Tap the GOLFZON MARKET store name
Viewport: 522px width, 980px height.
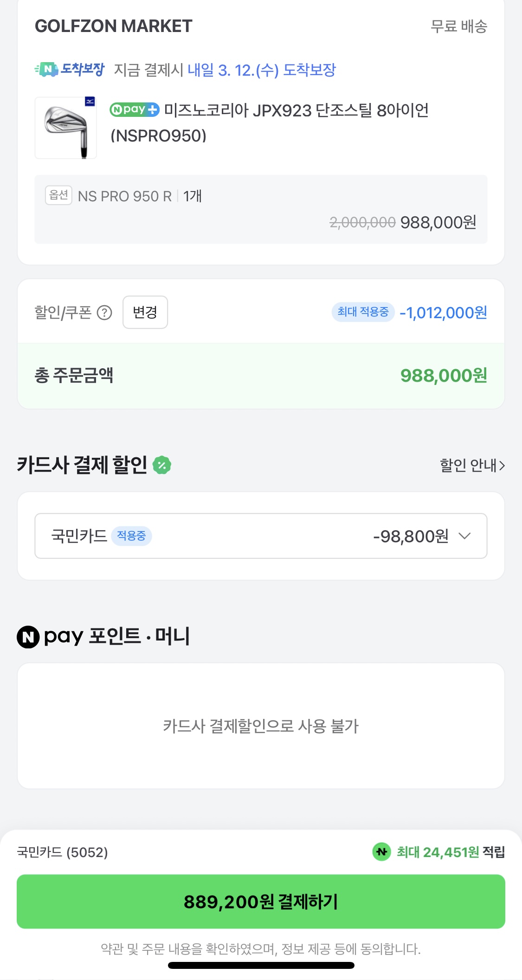click(x=114, y=26)
